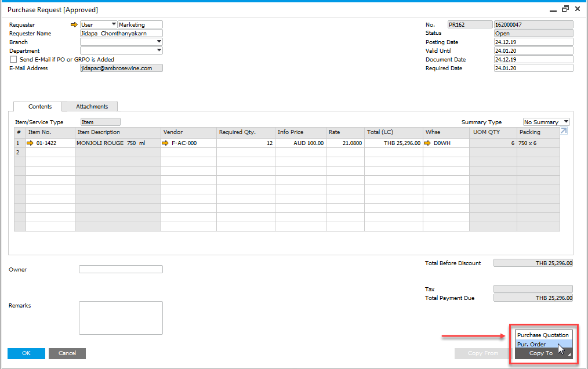
Task: Click the Cancel button
Action: 67,353
